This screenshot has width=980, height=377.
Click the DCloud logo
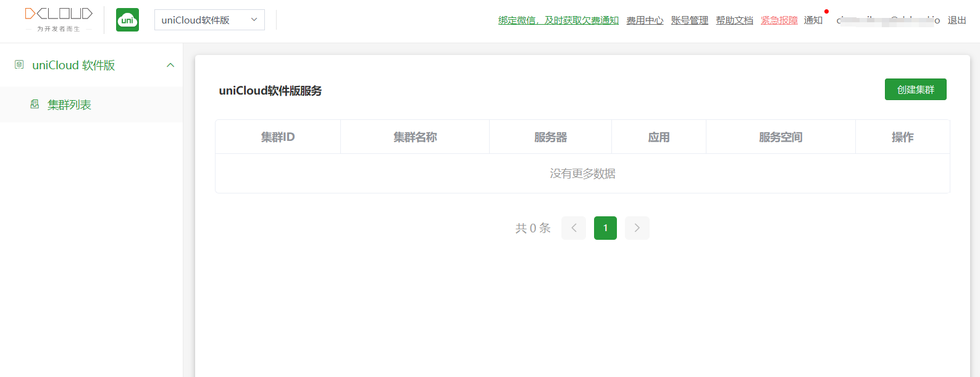click(59, 20)
